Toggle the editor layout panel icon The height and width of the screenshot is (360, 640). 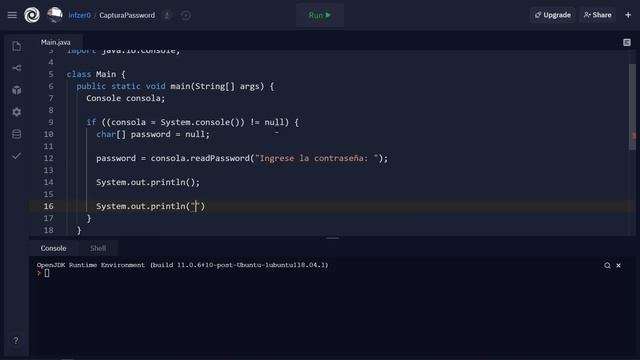click(627, 42)
